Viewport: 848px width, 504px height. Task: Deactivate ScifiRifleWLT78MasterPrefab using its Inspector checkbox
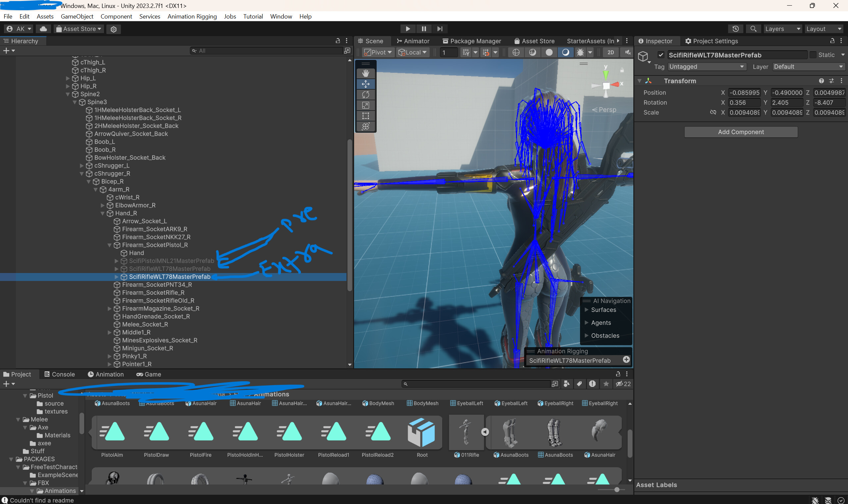tap(661, 55)
